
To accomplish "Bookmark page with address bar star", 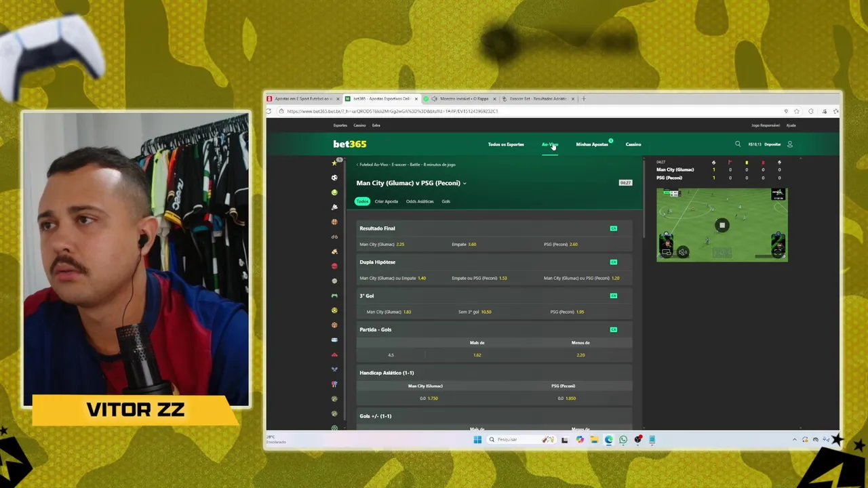I will tap(797, 111).
